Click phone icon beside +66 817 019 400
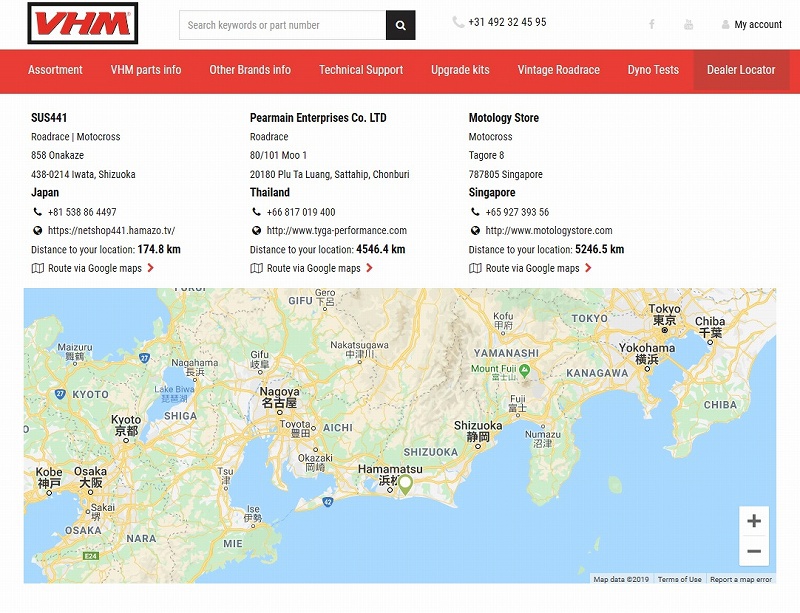Image resolution: width=800 pixels, height=613 pixels. [x=256, y=211]
